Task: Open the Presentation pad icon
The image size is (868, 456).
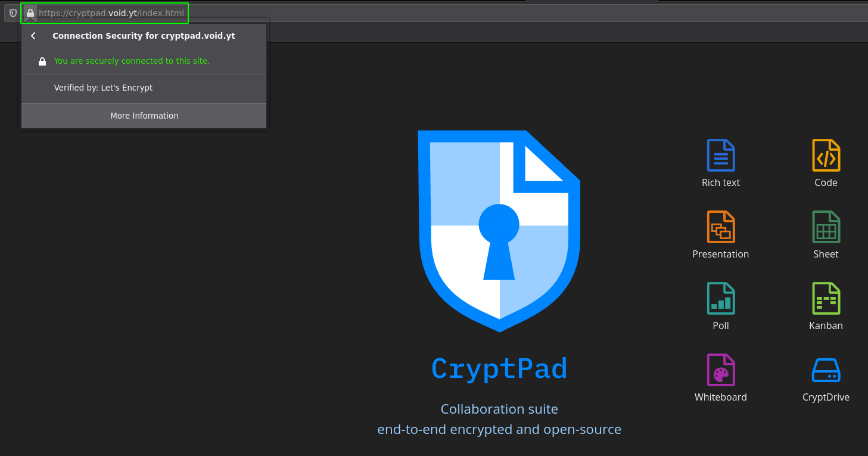Action: (720, 227)
